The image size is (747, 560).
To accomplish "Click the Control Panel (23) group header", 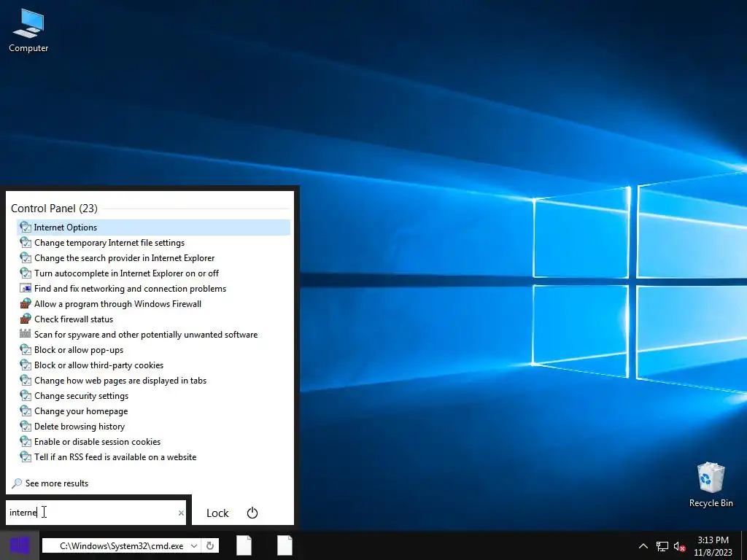I will pos(54,209).
